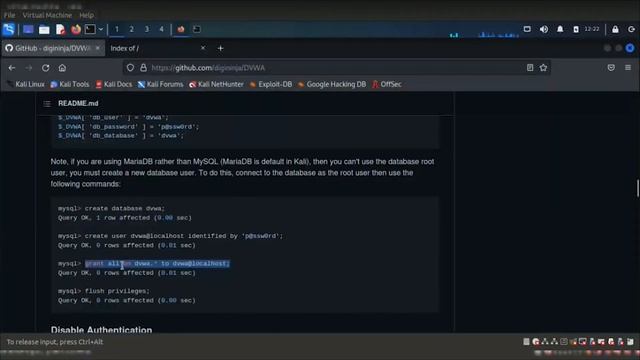Open the OffSec bookmark
Screen dimensions: 640x360
[x=387, y=84]
